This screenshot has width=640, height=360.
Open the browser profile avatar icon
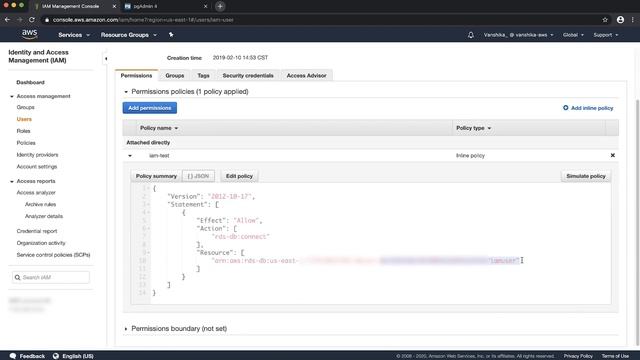click(x=620, y=20)
